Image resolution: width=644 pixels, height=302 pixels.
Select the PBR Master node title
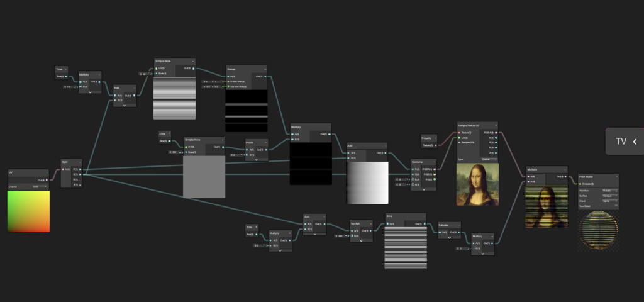tap(586, 177)
